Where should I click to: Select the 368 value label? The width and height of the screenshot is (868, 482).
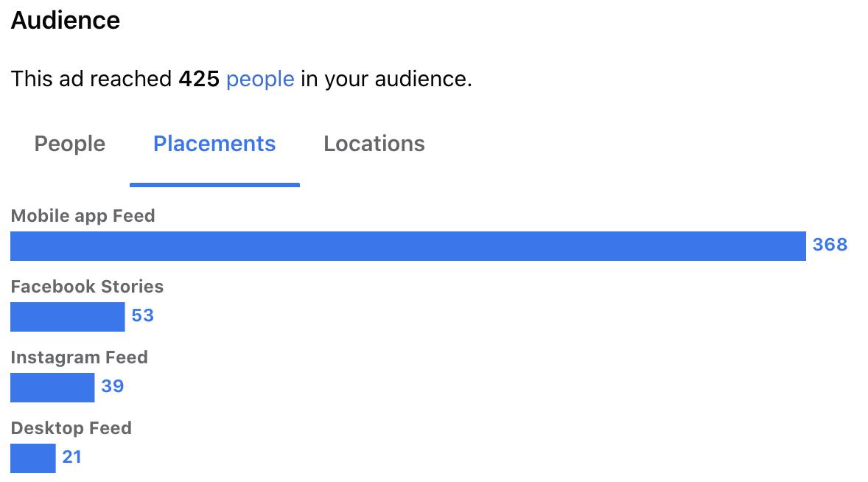pyautogui.click(x=830, y=245)
